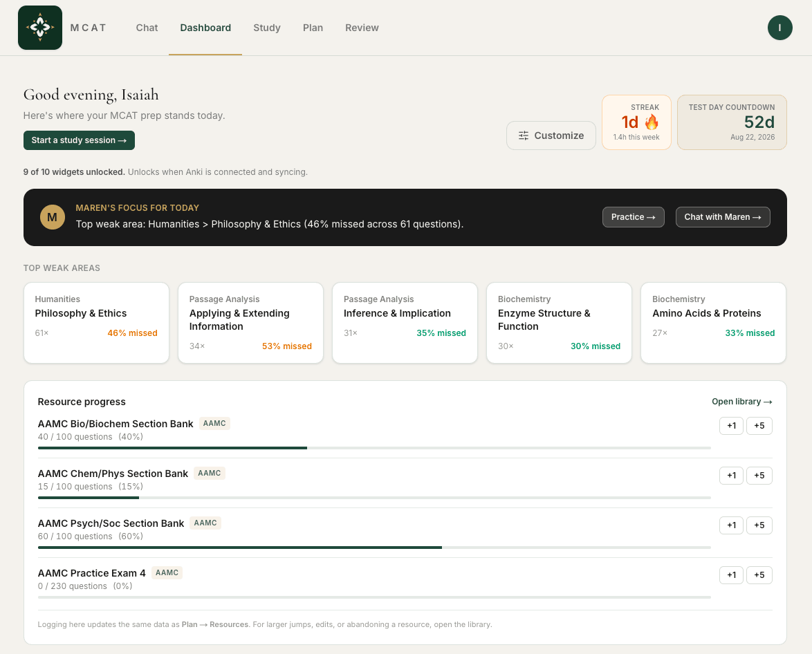Click the '1.4h this week' text
The height and width of the screenshot is (654, 812).
click(x=636, y=137)
